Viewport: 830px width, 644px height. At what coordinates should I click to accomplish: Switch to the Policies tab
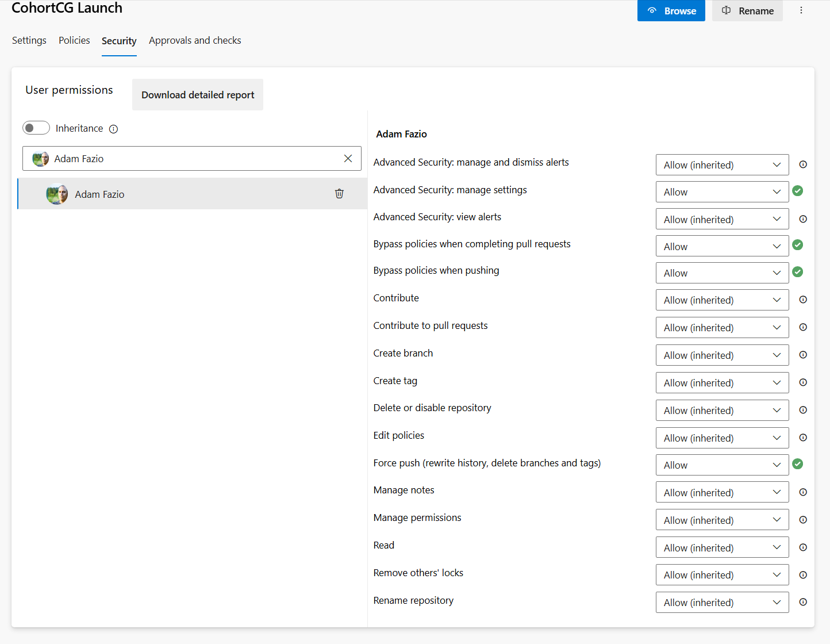[74, 40]
